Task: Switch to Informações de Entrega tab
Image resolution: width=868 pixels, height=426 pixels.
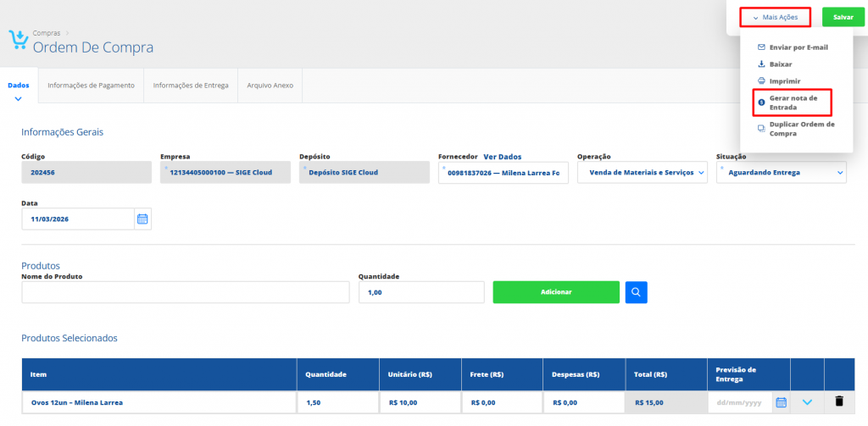Action: 191,86
